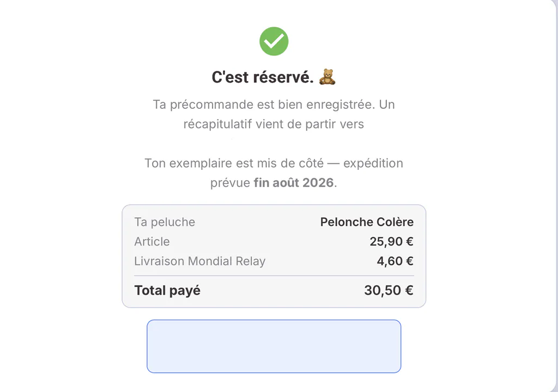Click the "Article" row label
The height and width of the screenshot is (392, 558).
152,242
